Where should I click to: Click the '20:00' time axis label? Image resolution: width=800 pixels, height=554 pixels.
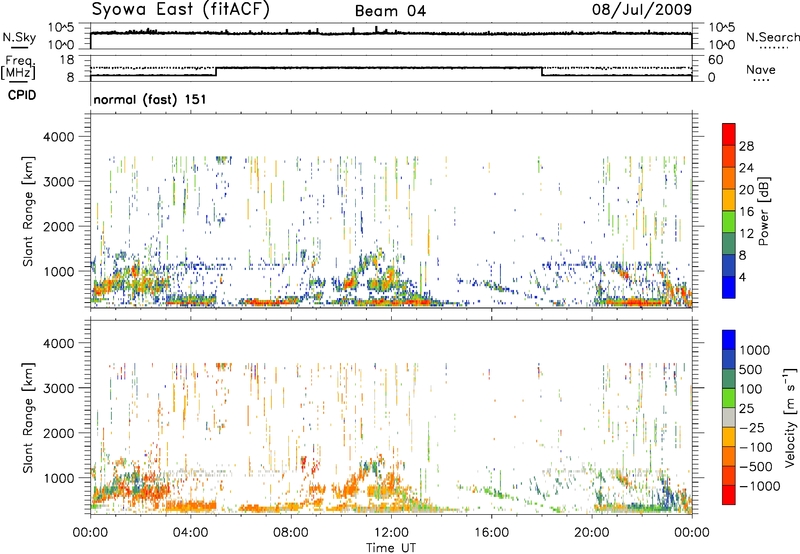(591, 532)
